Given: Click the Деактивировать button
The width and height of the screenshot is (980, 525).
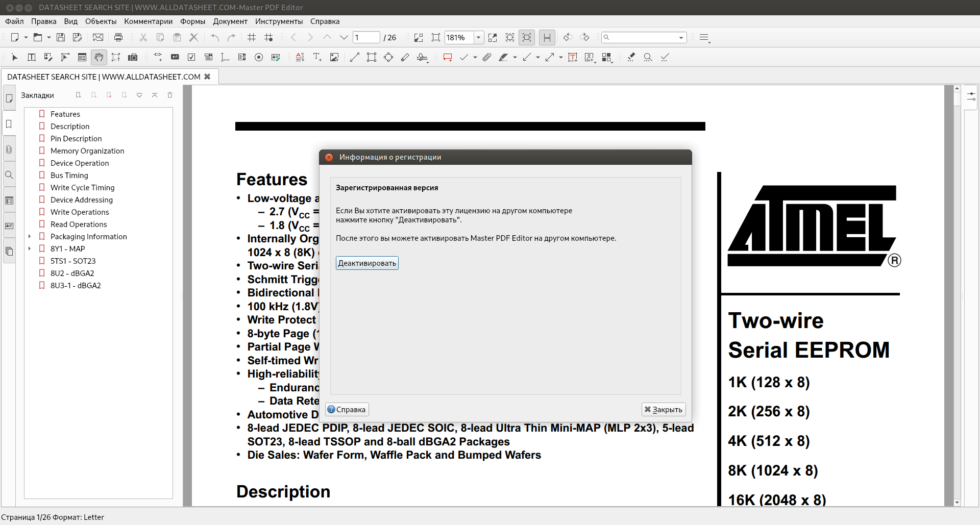Looking at the screenshot, I should click(367, 263).
